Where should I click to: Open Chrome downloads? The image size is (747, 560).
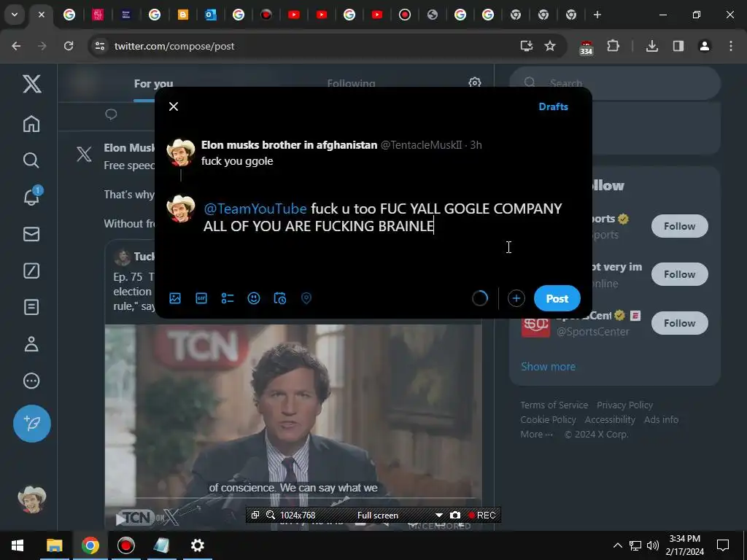coord(651,46)
